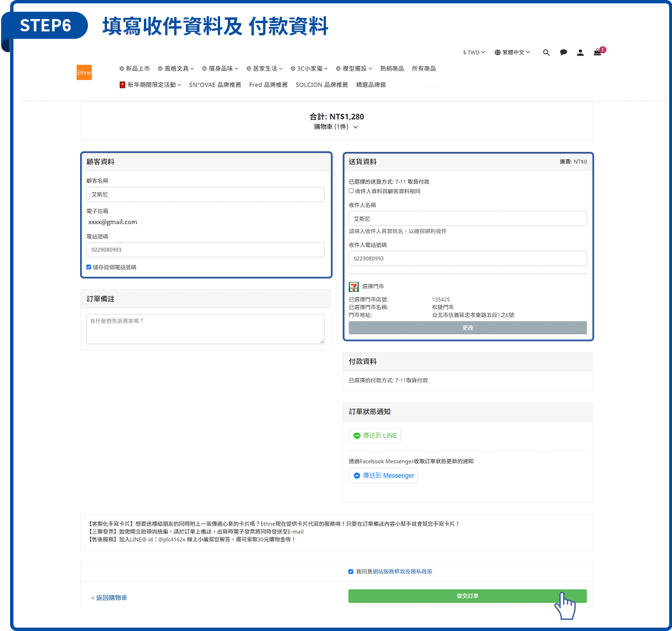The height and width of the screenshot is (631, 672).
Task: Toggle the 儲存這個電話號碼 checkbox
Action: click(x=89, y=267)
